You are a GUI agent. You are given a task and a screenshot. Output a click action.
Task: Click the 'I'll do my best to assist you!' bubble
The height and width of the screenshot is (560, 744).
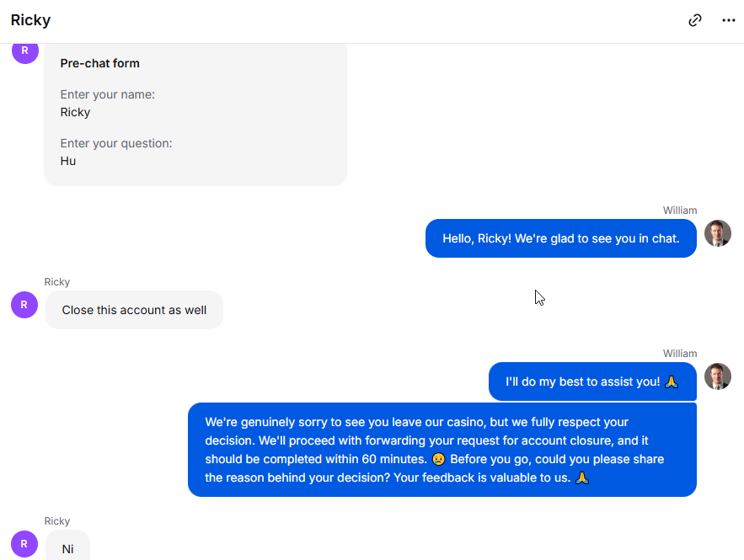pos(592,381)
